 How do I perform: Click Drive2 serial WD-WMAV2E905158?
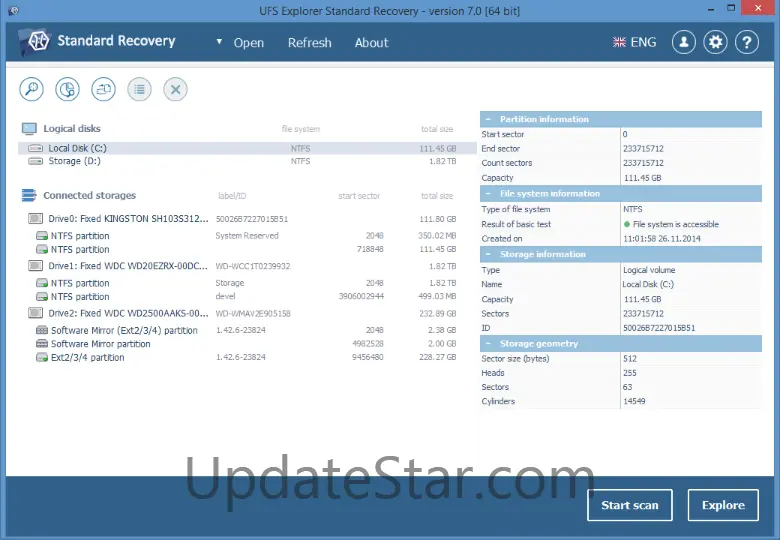click(253, 314)
